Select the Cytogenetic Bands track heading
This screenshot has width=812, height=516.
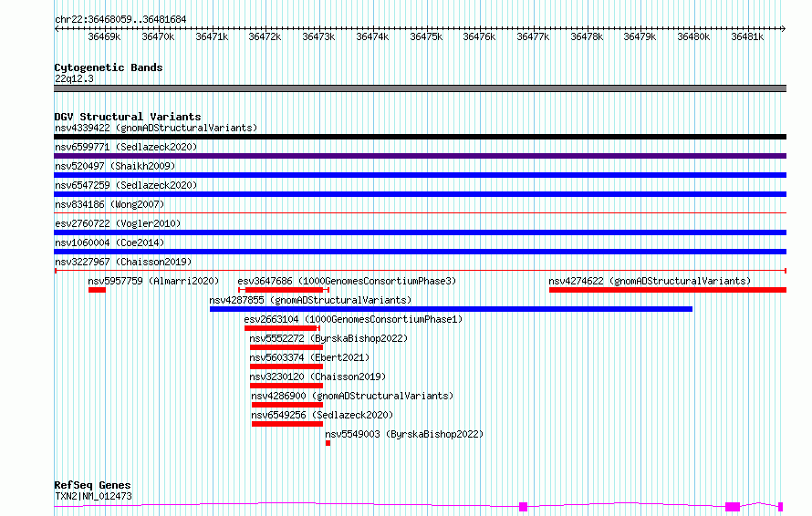pos(109,67)
